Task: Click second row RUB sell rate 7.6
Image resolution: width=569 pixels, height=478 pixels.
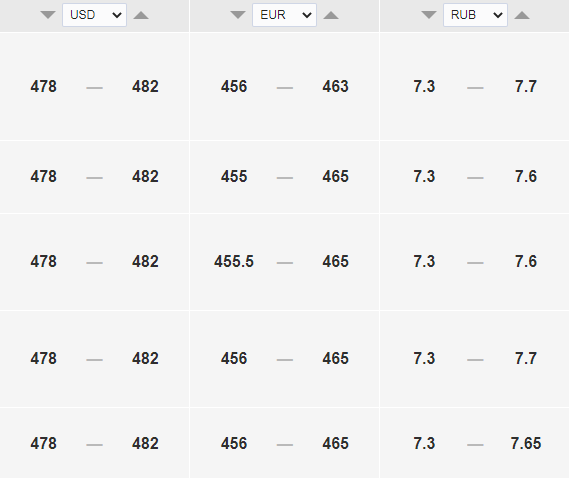Action: pyautogui.click(x=526, y=176)
